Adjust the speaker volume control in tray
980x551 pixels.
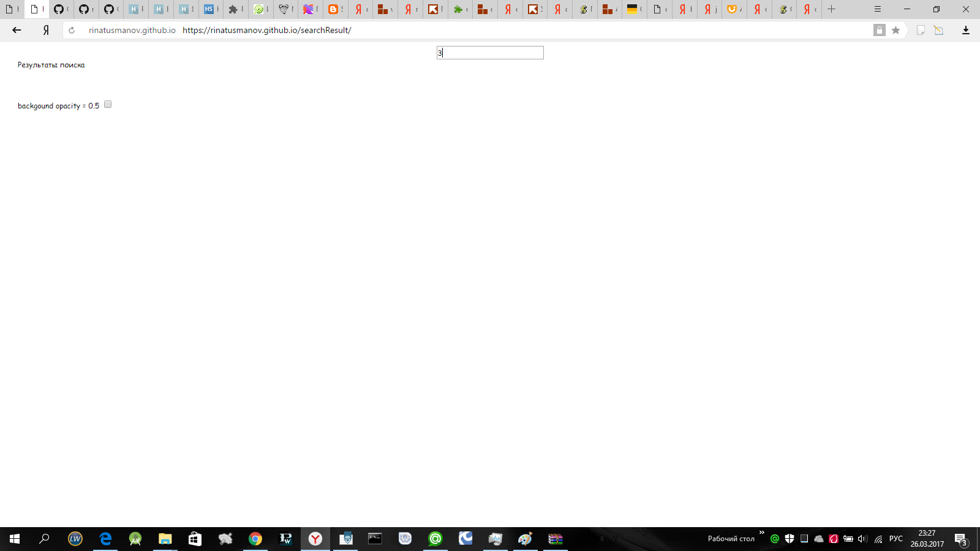(x=862, y=539)
